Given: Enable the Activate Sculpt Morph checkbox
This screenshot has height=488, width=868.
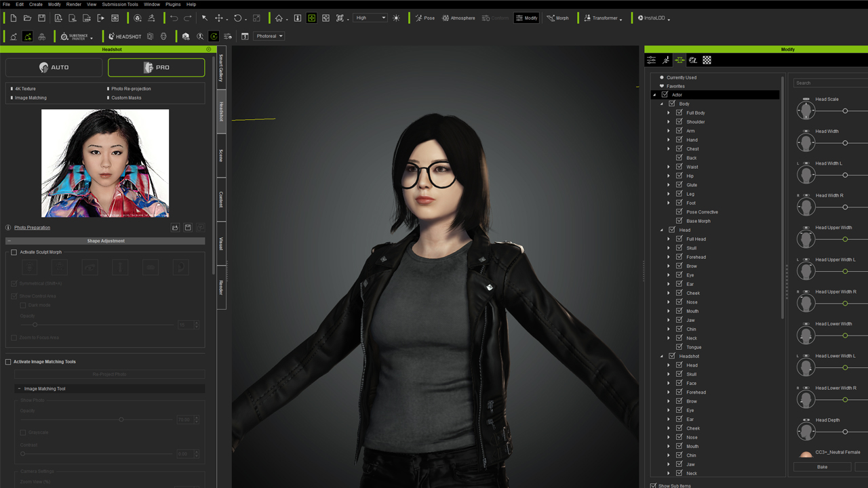Looking at the screenshot, I should [14, 252].
